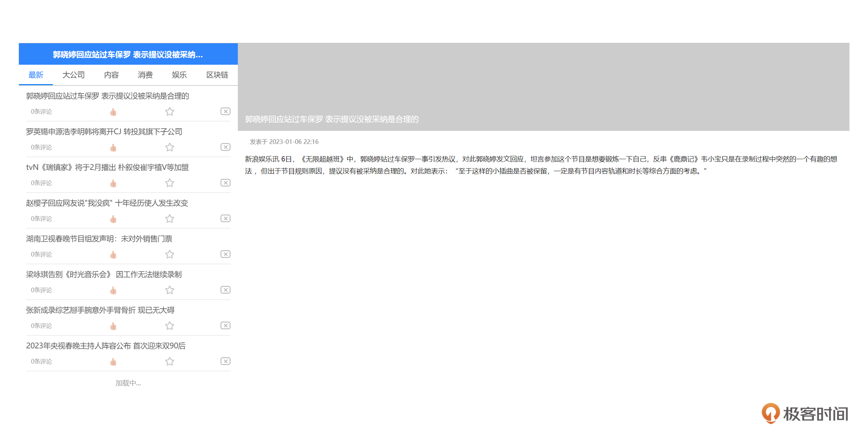Like the 郭晓婷回应站过车保罗 article with thumbs-up
868x438 pixels.
coord(113,112)
